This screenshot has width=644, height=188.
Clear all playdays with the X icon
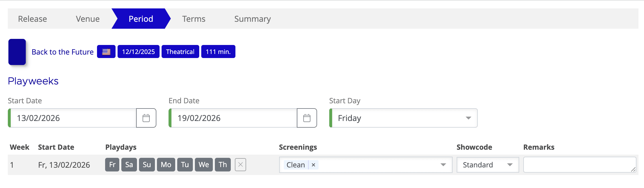pos(240,164)
